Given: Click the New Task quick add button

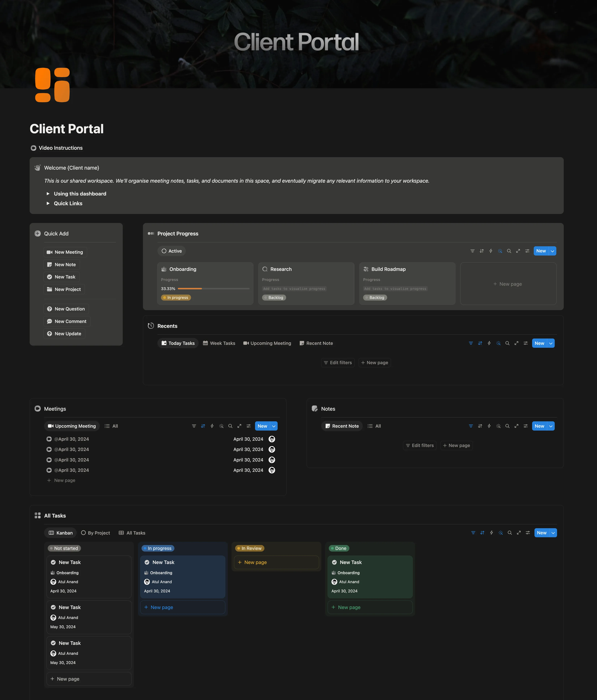Looking at the screenshot, I should coord(61,277).
